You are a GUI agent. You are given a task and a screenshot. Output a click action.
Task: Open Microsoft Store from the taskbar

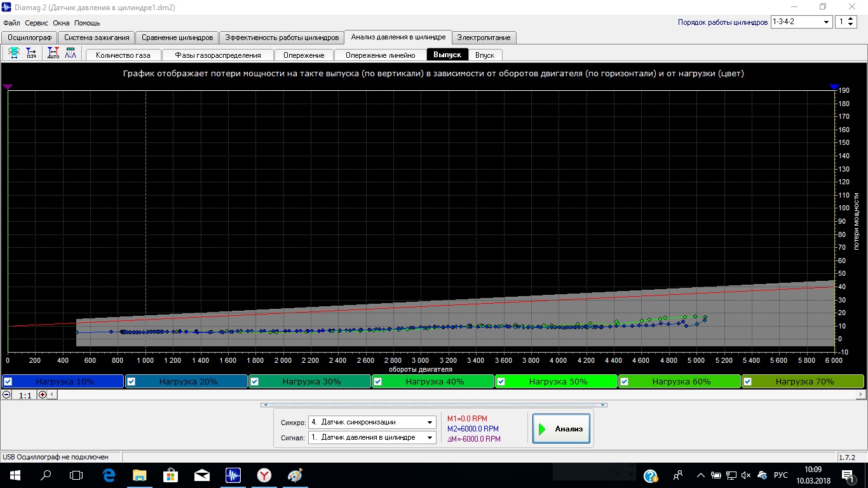[170, 475]
